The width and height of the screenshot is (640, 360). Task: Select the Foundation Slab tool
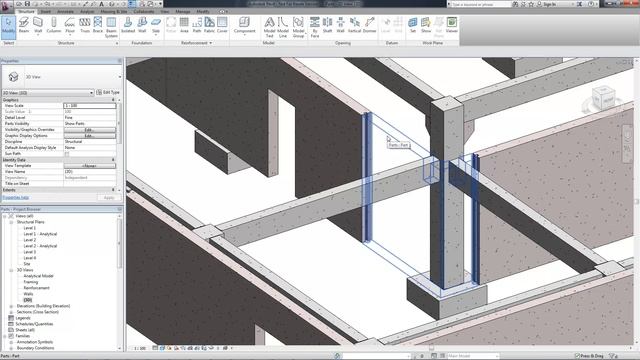point(156,25)
